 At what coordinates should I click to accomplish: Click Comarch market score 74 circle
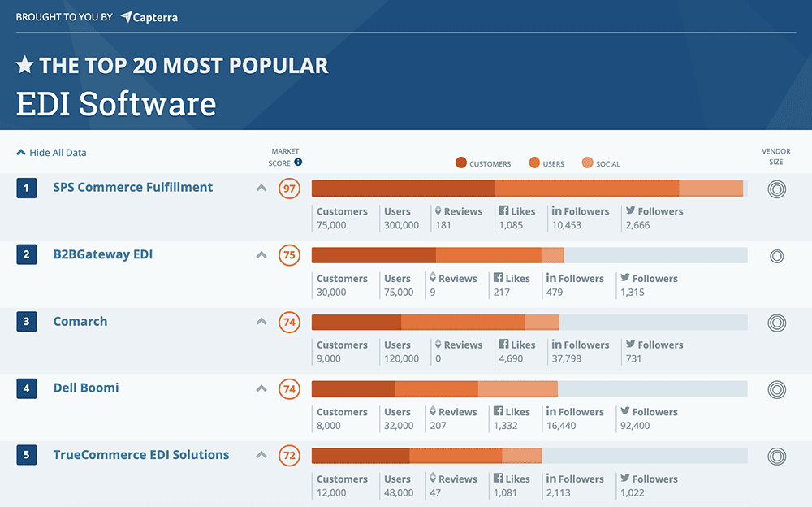click(290, 322)
